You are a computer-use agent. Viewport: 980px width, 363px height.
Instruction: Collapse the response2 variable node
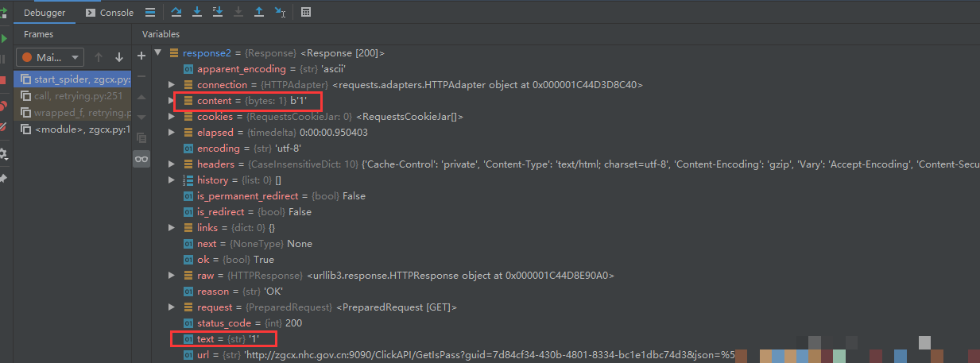tap(157, 53)
